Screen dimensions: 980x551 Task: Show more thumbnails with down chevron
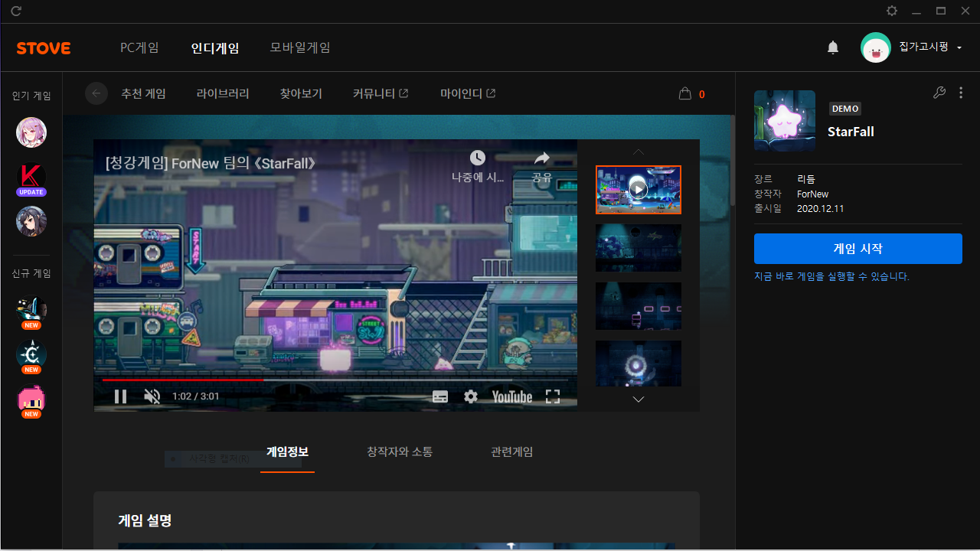click(639, 399)
